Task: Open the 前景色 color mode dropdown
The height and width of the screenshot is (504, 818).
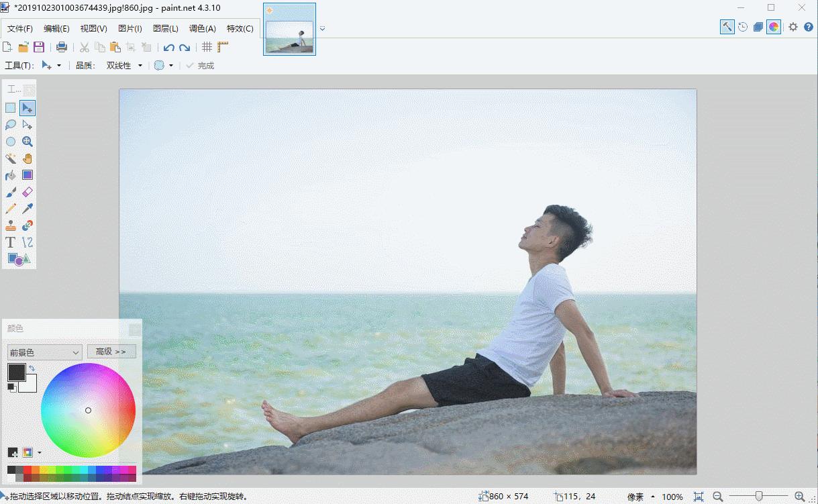Action: (44, 352)
